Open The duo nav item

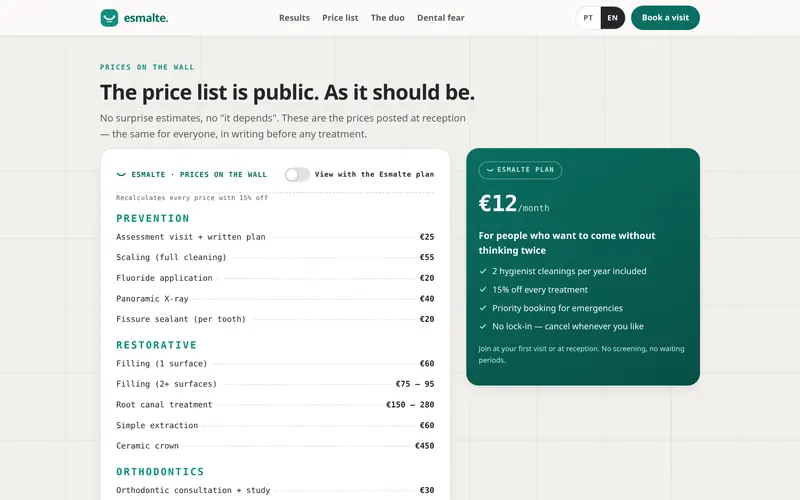coord(388,18)
